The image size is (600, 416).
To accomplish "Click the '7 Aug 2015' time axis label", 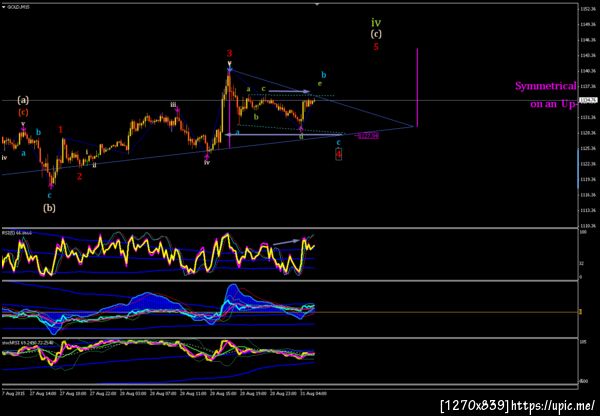I will [x=11, y=393].
